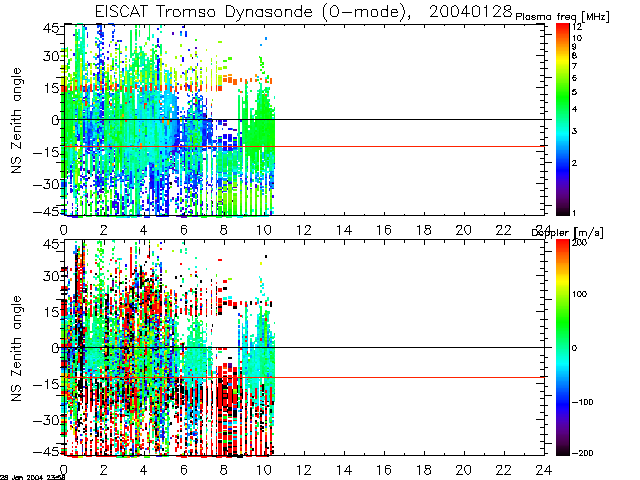Viewport: 640px width, 480px height.
Task: Click the '45' zenith tick on the bottom plot
Action: tap(51, 244)
